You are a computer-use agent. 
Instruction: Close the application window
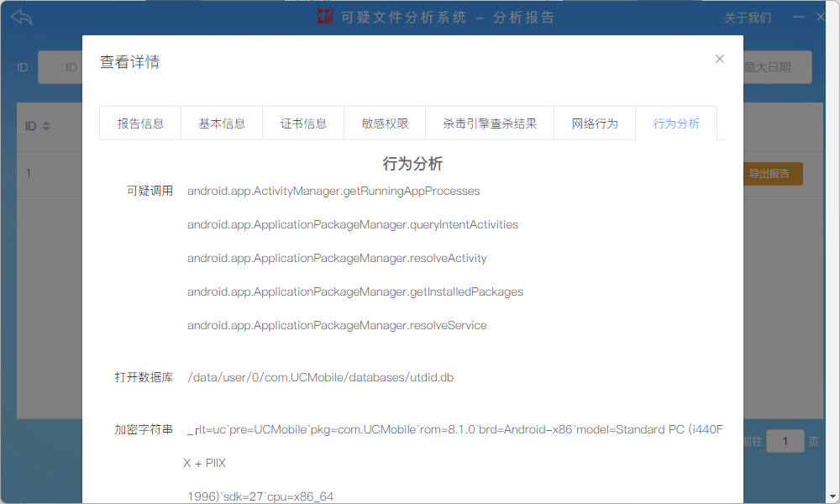pos(821,17)
